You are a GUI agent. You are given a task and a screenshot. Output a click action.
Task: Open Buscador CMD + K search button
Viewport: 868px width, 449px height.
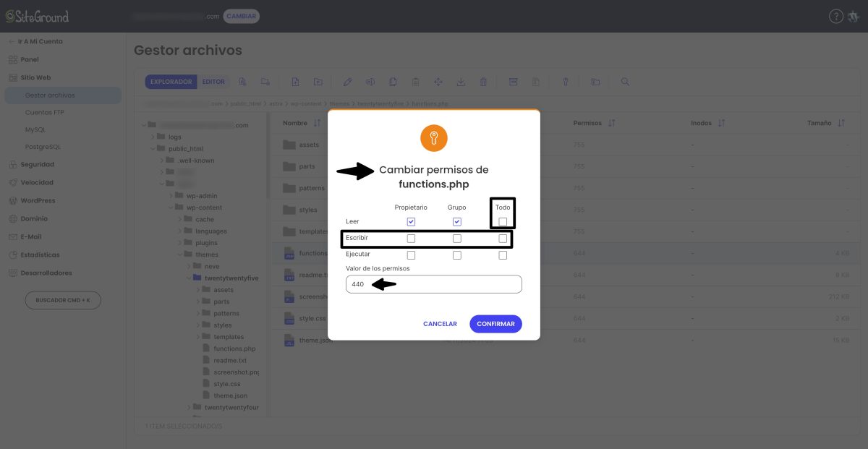[x=63, y=300]
